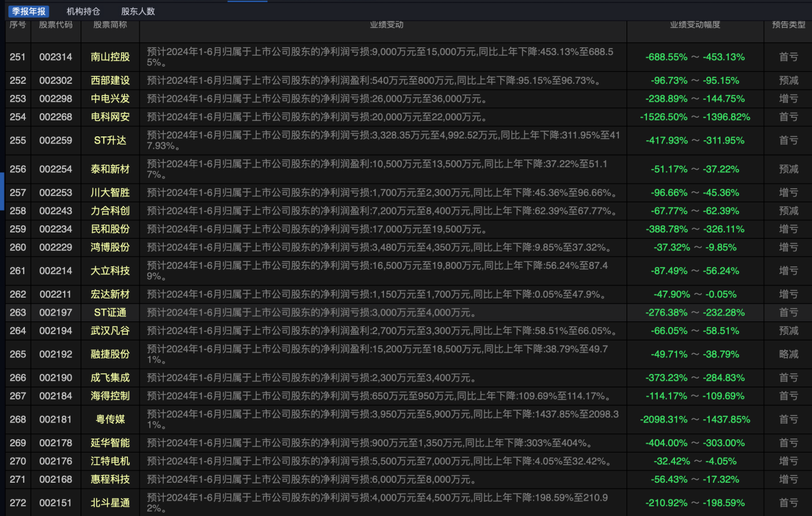The image size is (812, 516).
Task: Click the blue scrollbar thumb on left edge
Action: tap(2, 191)
